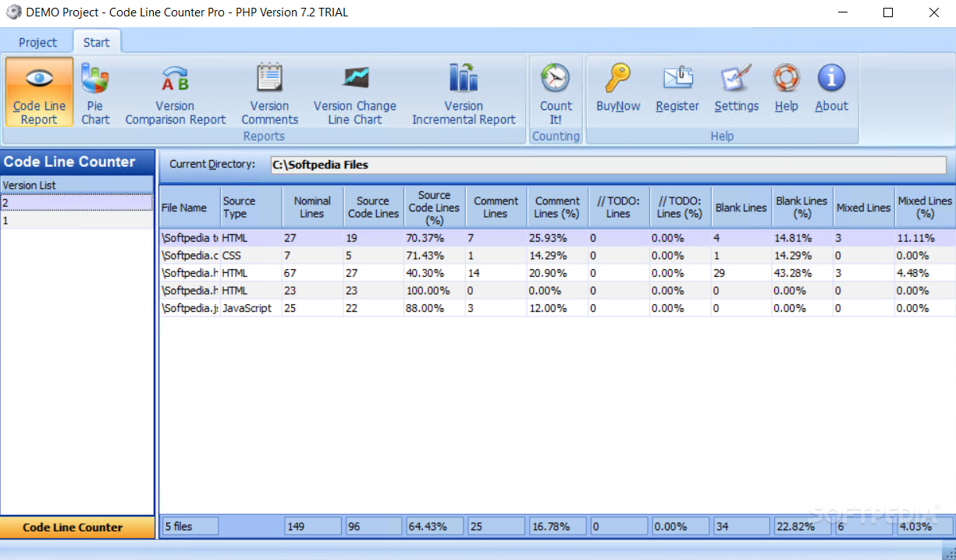
Task: Open Version Comments
Action: point(269,92)
